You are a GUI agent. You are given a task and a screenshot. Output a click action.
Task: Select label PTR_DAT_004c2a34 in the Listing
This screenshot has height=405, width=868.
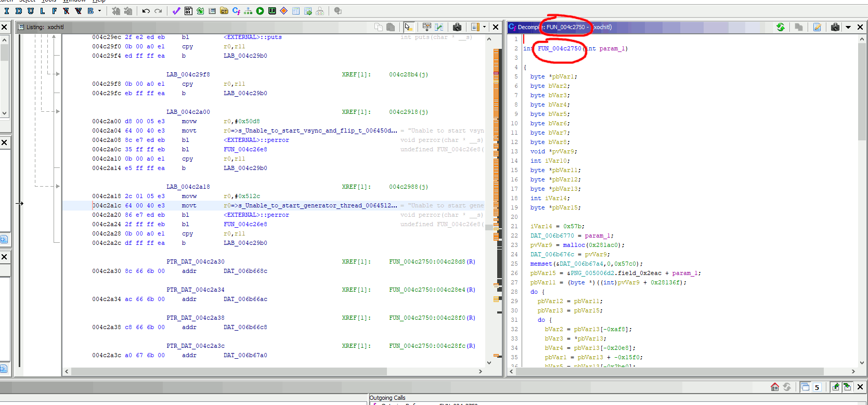pos(196,290)
